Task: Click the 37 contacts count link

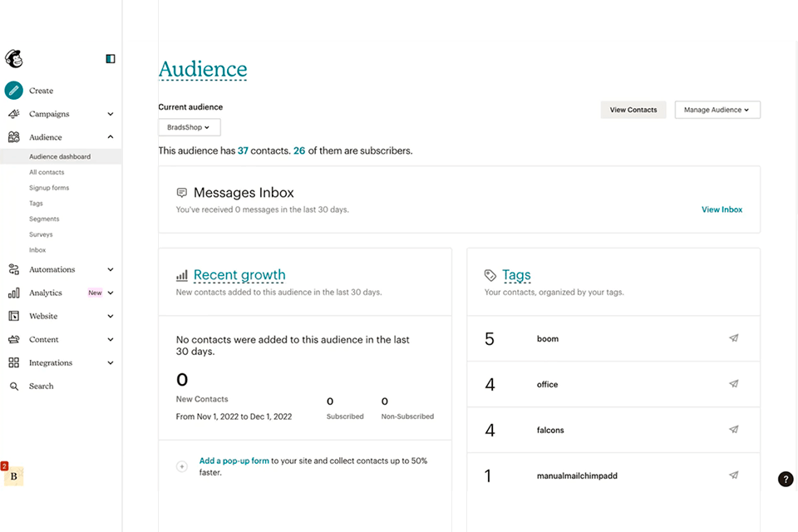Action: click(x=243, y=151)
